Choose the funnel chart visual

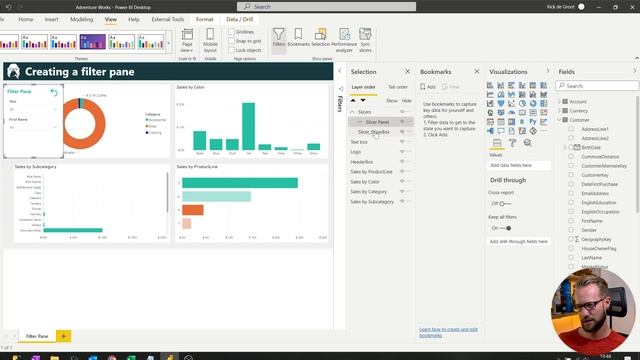[x=501, y=103]
